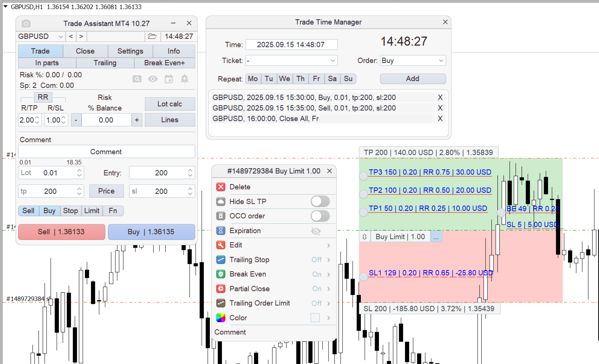Viewport: 599px width, 364px height.
Task: Open the Break Even+ tab
Action: pyautogui.click(x=165, y=63)
